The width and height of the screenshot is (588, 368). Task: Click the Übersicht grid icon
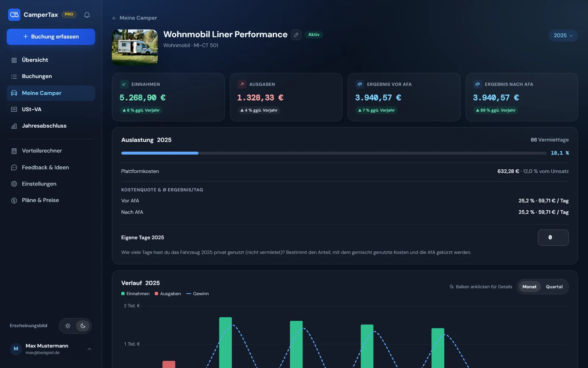tap(14, 60)
